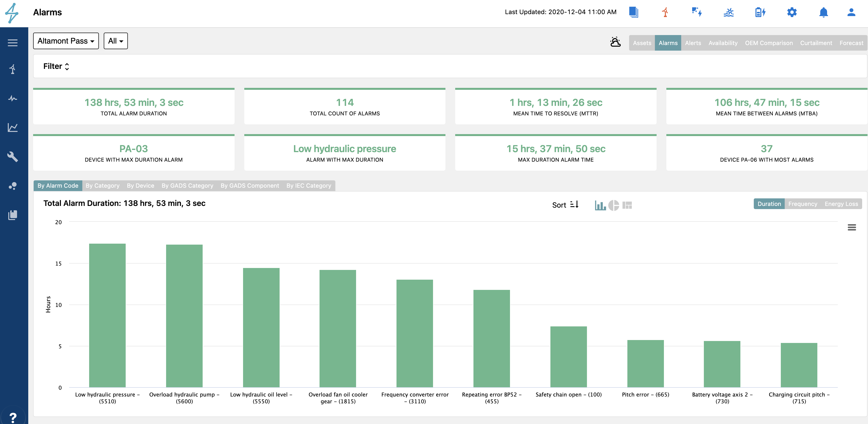Select the Alarms tab
The image size is (868, 424).
coord(668,43)
